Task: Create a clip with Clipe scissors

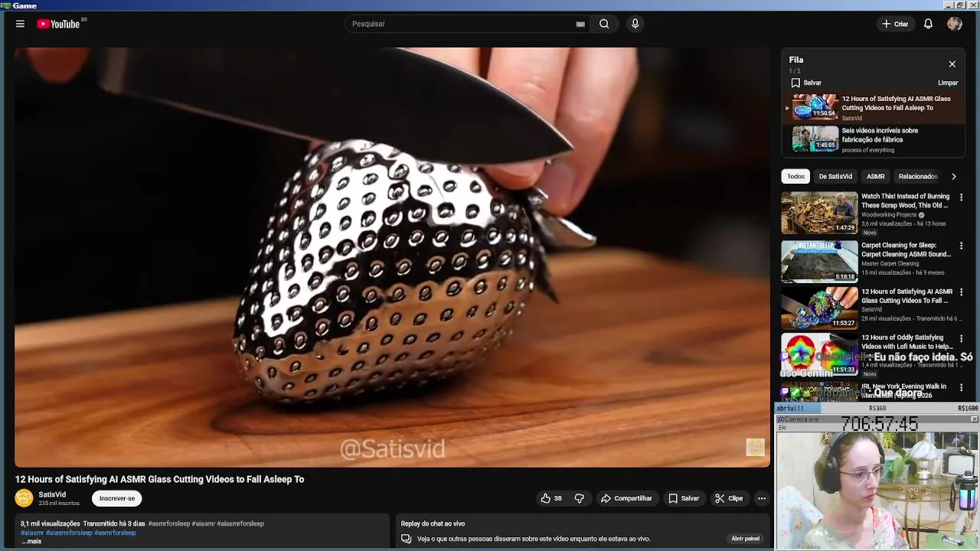Action: pos(729,498)
